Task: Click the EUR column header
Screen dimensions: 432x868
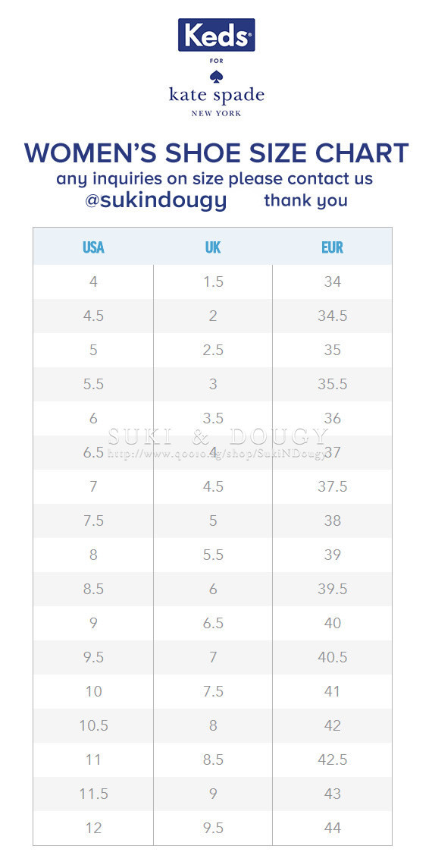Action: point(333,247)
